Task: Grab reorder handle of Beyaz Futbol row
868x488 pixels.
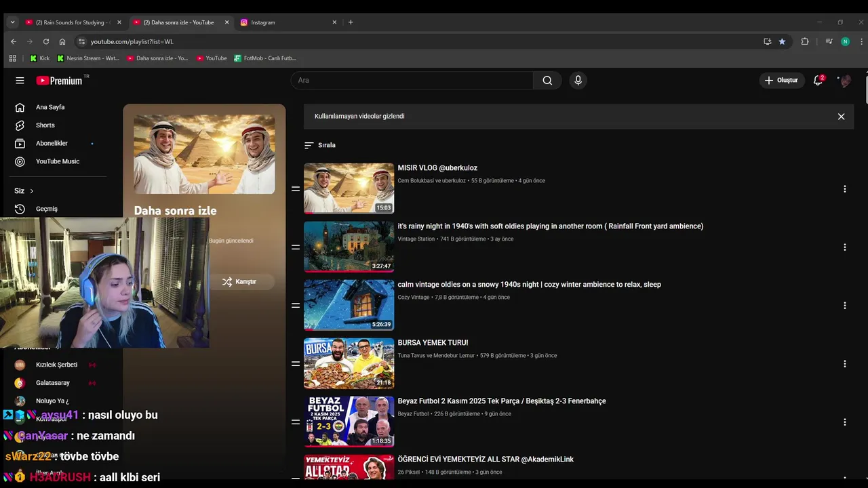Action: point(296,422)
